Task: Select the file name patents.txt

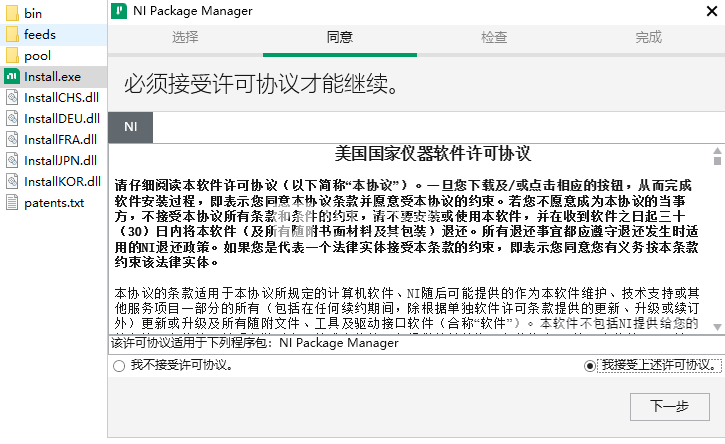Action: [54, 203]
